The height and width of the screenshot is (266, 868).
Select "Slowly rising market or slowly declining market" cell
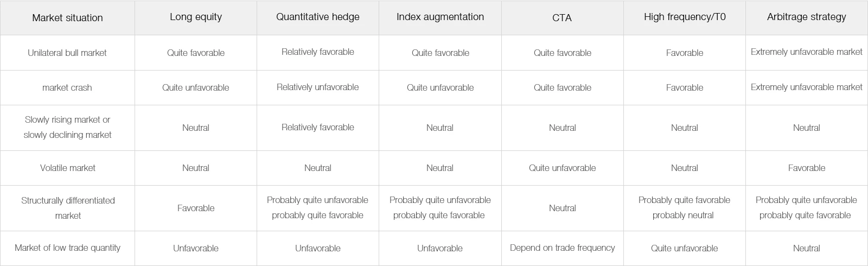[x=67, y=127]
